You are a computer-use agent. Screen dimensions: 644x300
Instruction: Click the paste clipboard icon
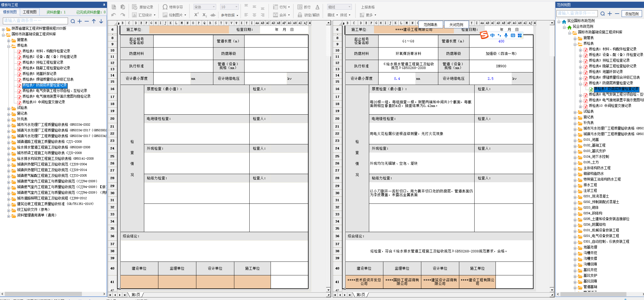[123, 7]
